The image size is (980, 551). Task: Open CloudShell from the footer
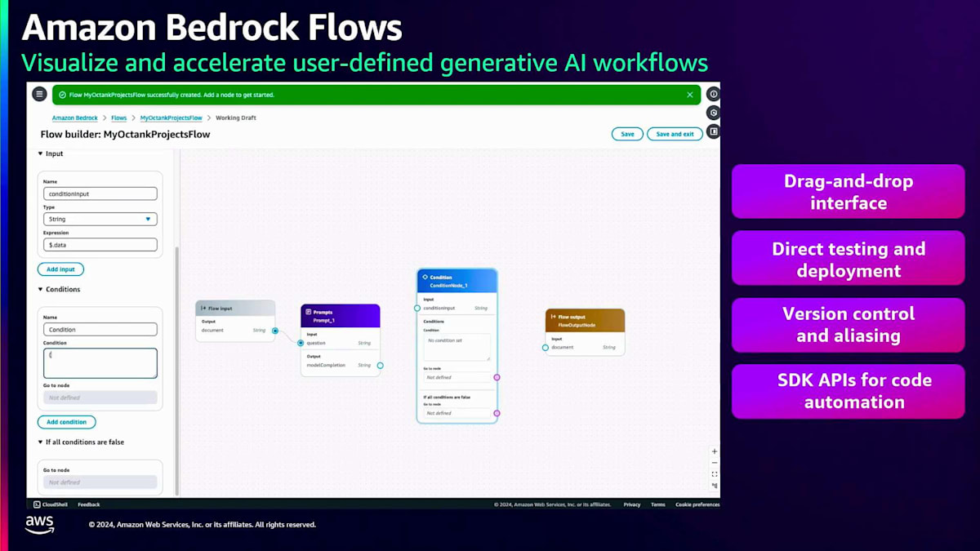50,504
